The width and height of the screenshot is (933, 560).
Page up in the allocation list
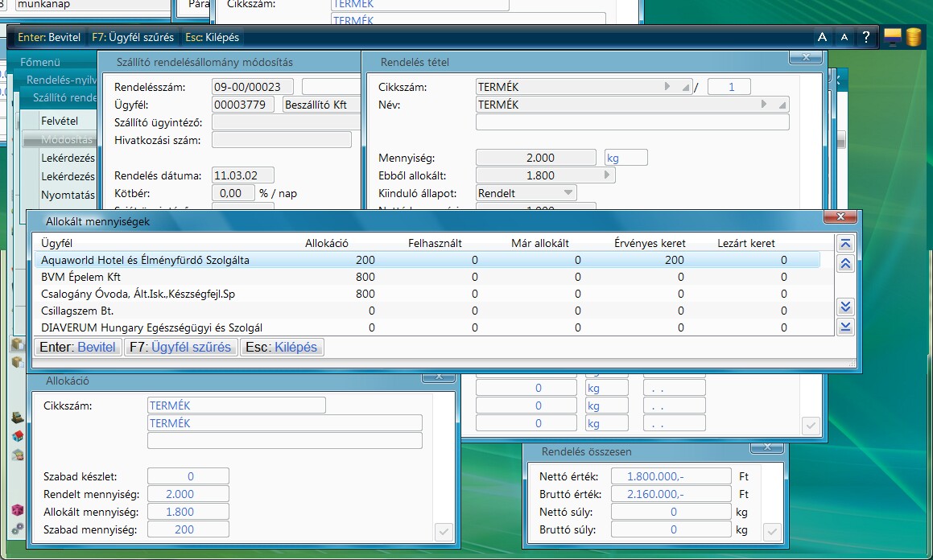[845, 264]
